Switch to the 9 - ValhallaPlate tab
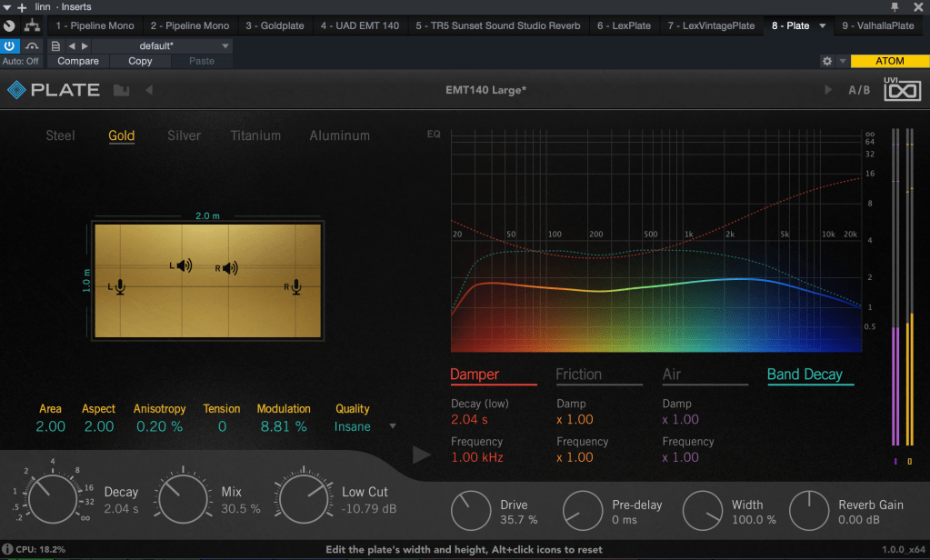This screenshot has width=930, height=560. (877, 25)
